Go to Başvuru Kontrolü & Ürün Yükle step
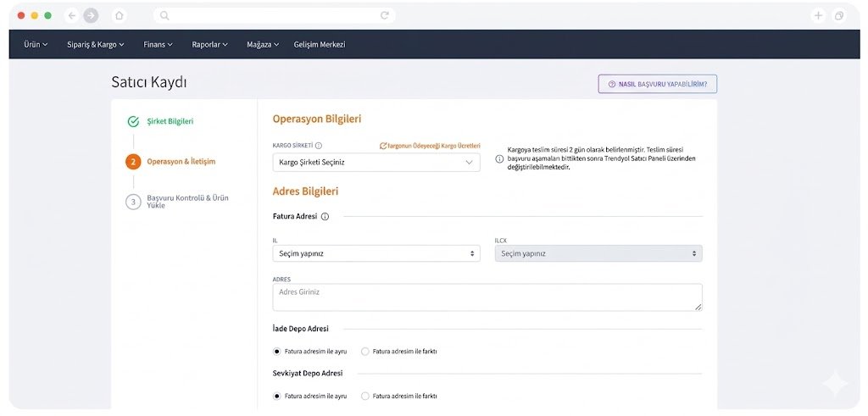868x416 pixels. (186, 202)
